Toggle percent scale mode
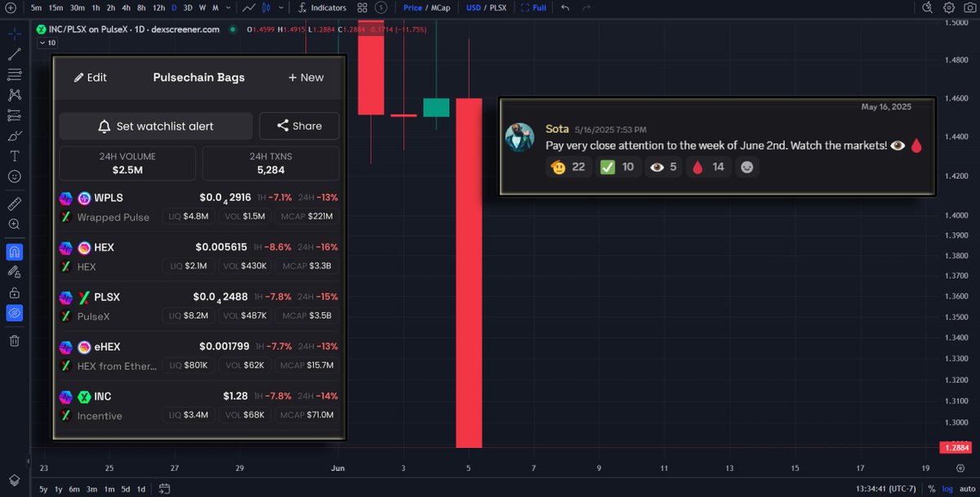This screenshot has width=980, height=497. pyautogui.click(x=931, y=489)
